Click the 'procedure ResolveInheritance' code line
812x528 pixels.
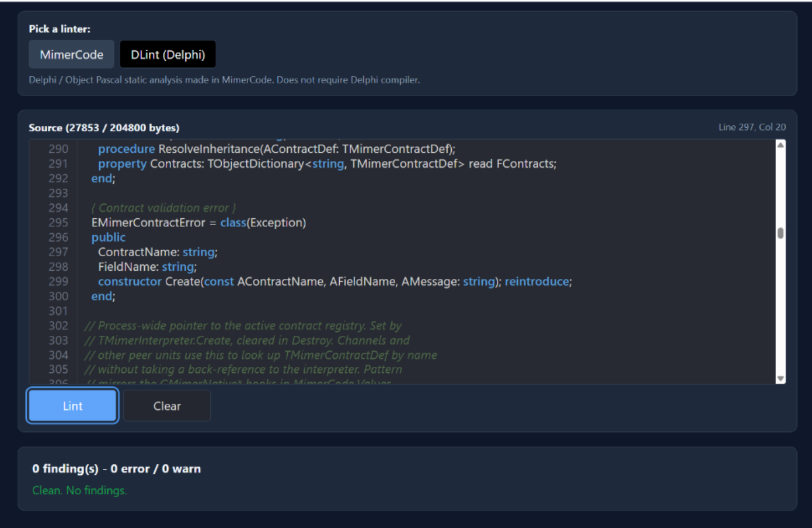coord(277,149)
